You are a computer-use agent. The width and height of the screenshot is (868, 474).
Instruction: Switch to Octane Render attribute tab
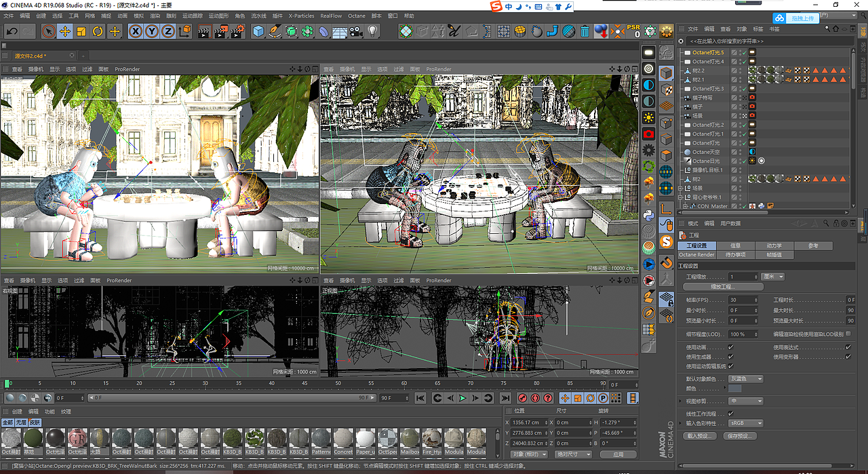coord(697,254)
